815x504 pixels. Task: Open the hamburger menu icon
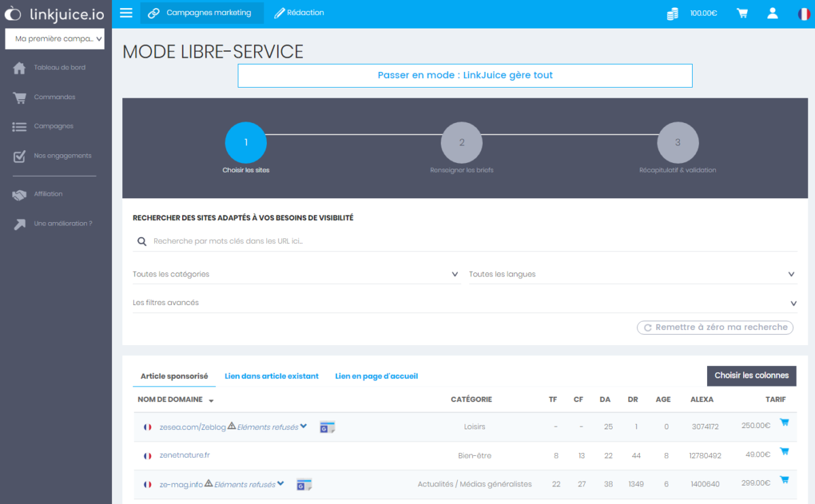pyautogui.click(x=126, y=13)
